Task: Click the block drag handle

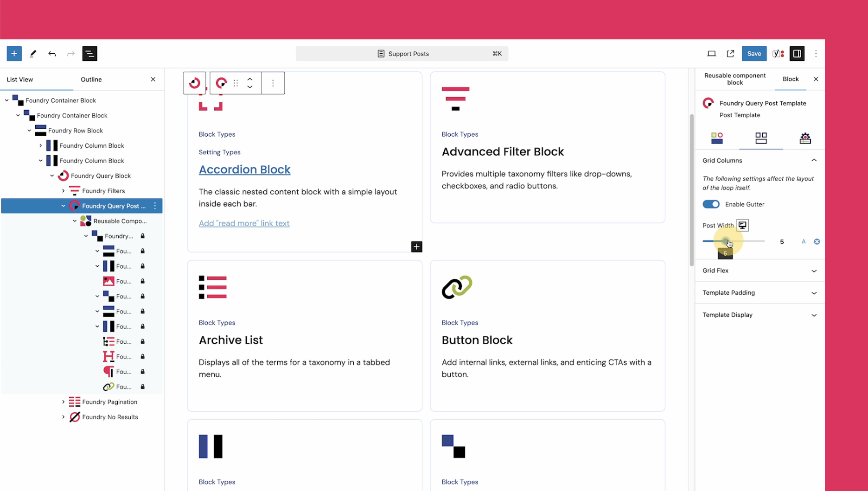Action: 236,83
